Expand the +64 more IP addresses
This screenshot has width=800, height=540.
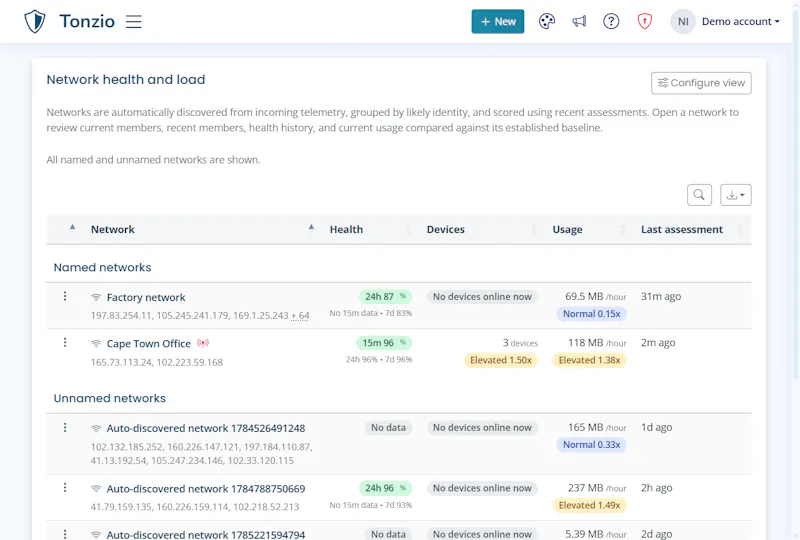coord(300,316)
